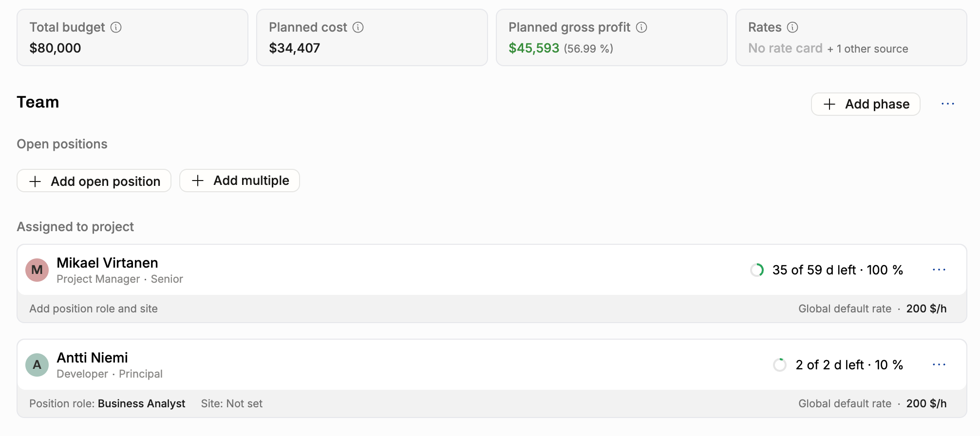This screenshot has height=436, width=980.
Task: Click the Add phase button
Action: (866, 104)
